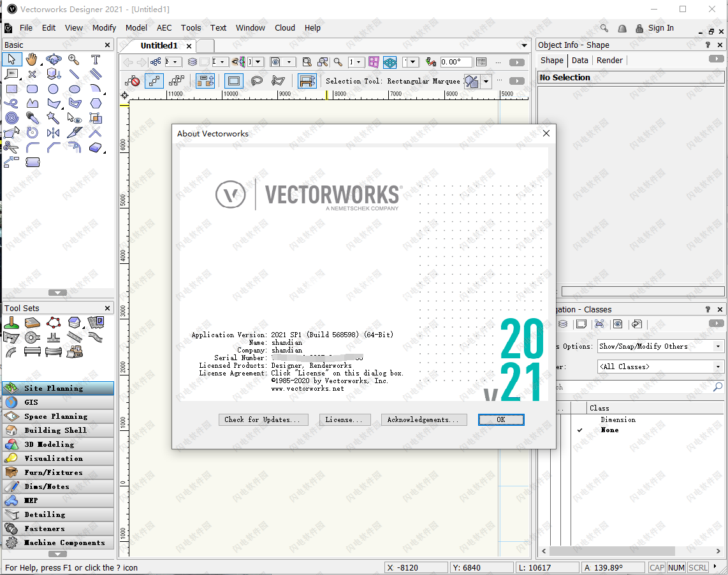This screenshot has width=728, height=575.
Task: Select the Text tool in Basic palette
Action: pyautogui.click(x=96, y=59)
